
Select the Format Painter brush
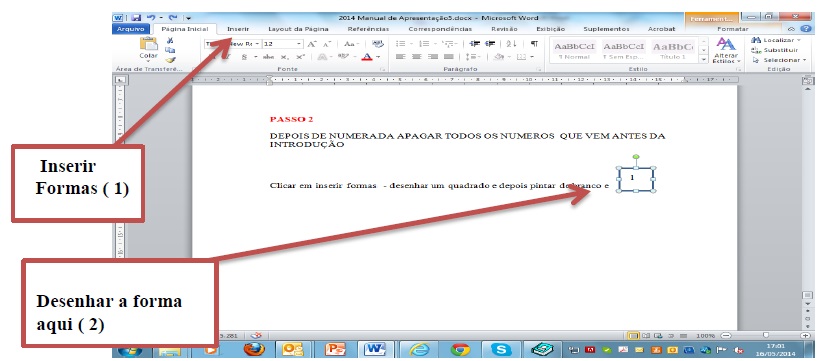tap(170, 60)
